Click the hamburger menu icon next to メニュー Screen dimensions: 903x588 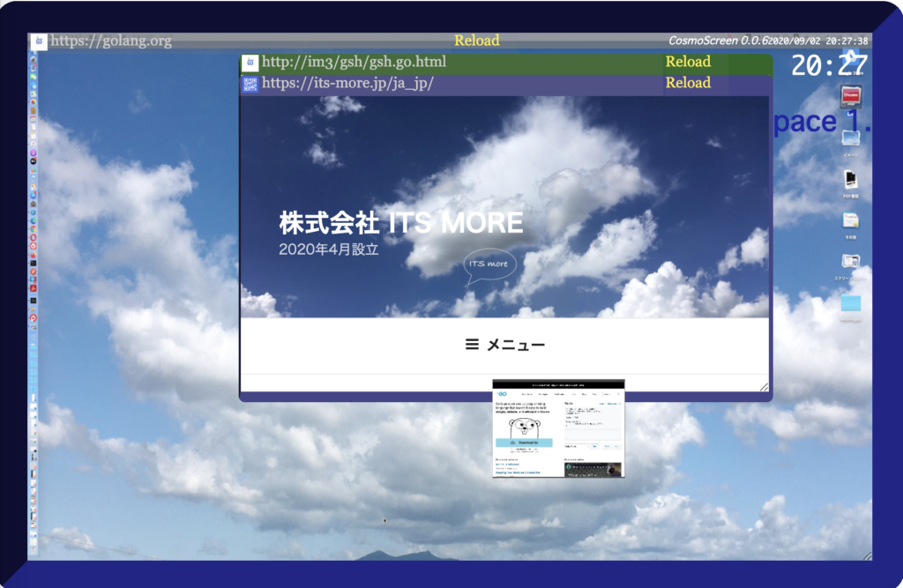[473, 345]
